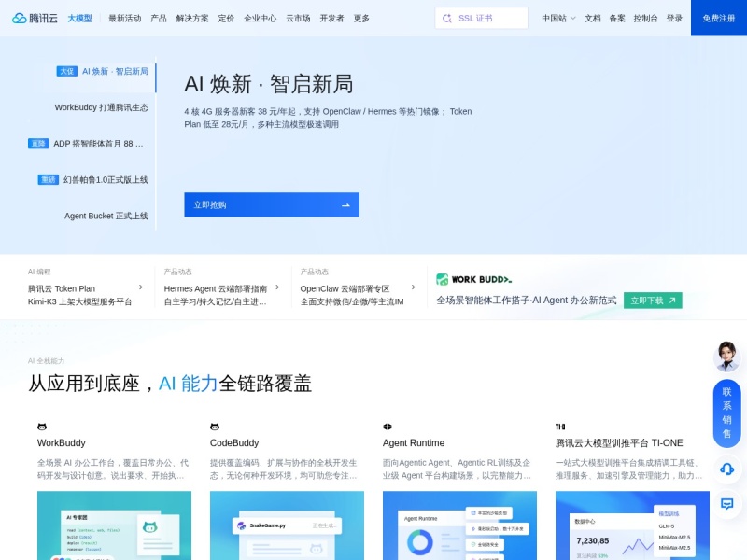Select the Agent Bucket 正式上线 banner tab

pyautogui.click(x=106, y=216)
